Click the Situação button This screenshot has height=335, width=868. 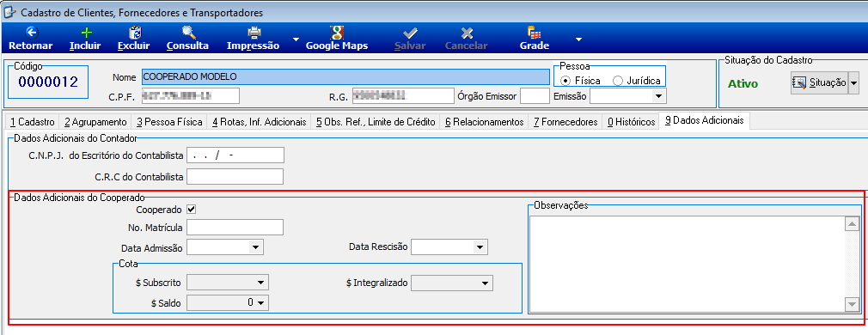click(819, 82)
